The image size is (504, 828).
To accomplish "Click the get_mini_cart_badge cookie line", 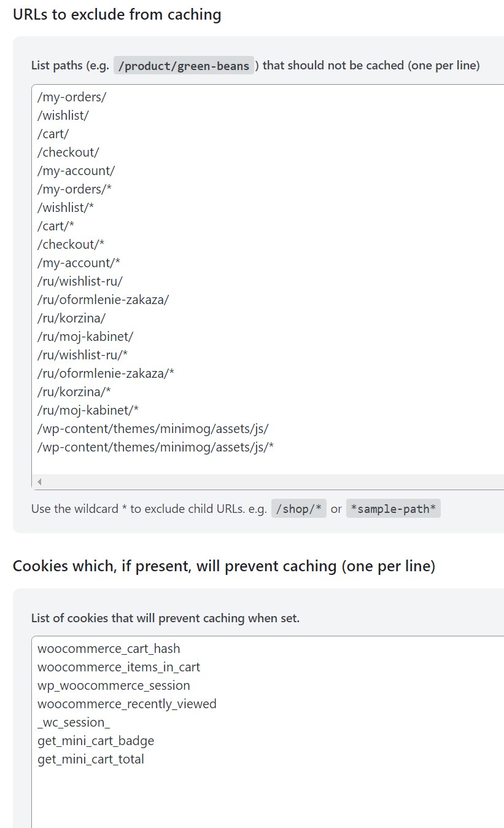I will [x=96, y=741].
